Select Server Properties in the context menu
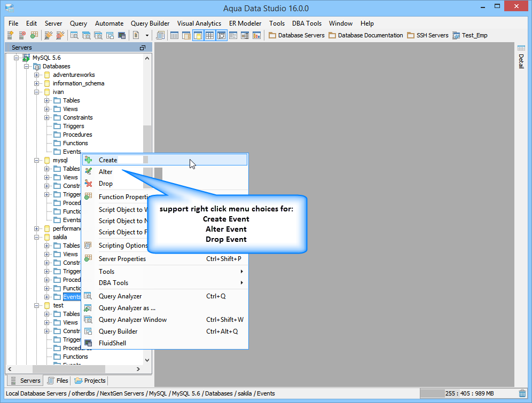The width and height of the screenshot is (532, 403). pyautogui.click(x=165, y=259)
